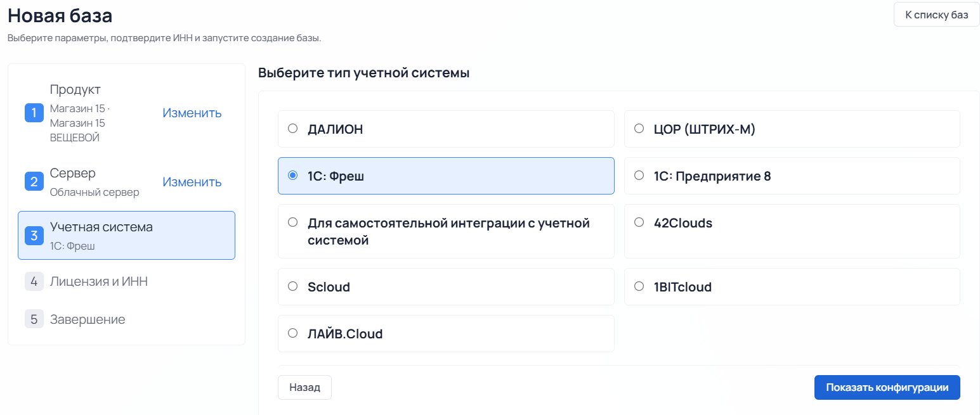Click the Новая база heading
The image size is (980, 415).
60,15
